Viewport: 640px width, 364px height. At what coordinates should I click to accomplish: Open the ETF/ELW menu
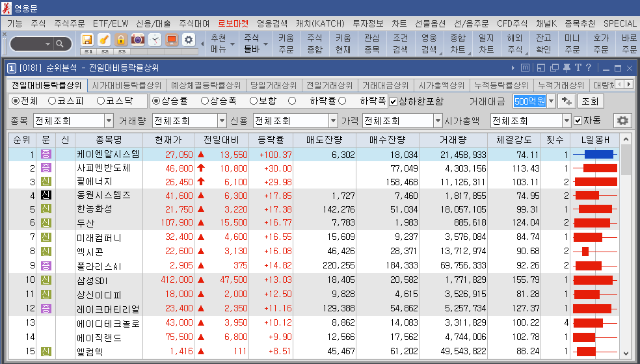click(111, 23)
